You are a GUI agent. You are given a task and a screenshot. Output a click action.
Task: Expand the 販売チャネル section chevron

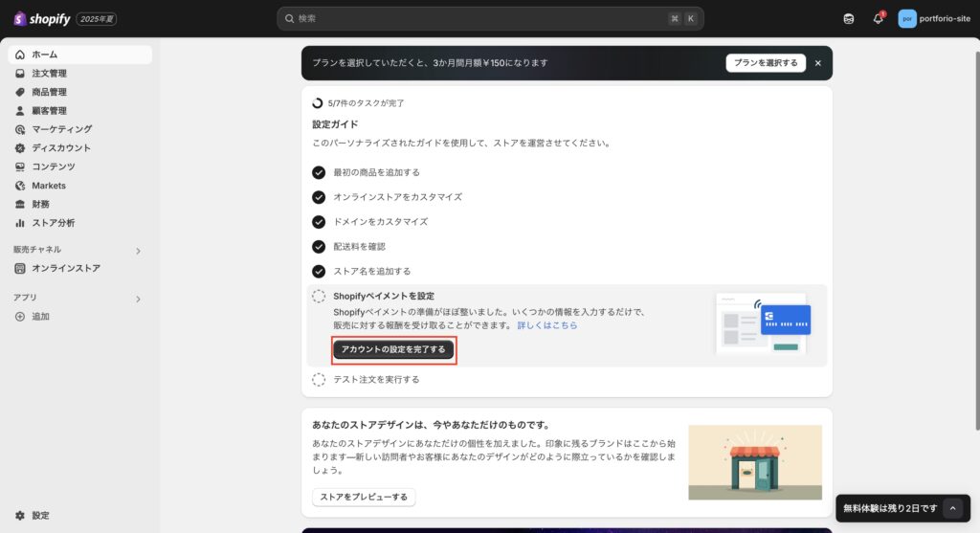pyautogui.click(x=138, y=251)
